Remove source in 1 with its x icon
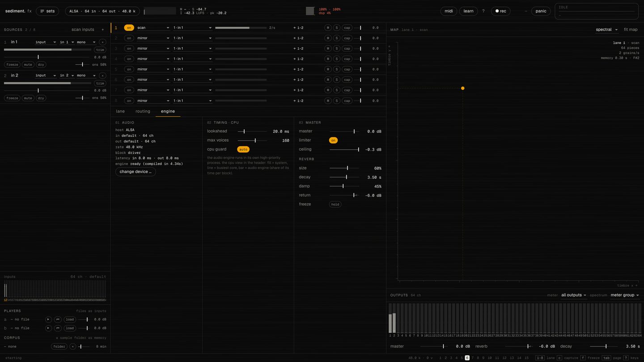Viewport: 644px width, 362px height. tap(102, 42)
